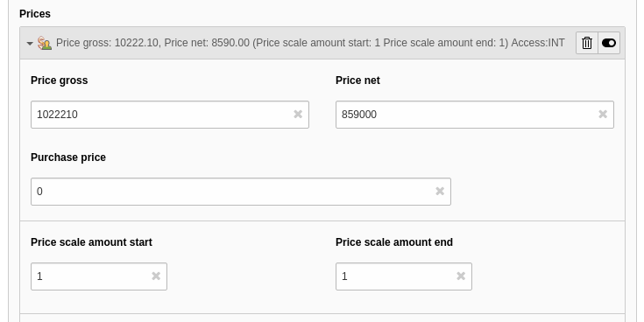
Task: Click the Price scale amount end label
Action: click(394, 242)
